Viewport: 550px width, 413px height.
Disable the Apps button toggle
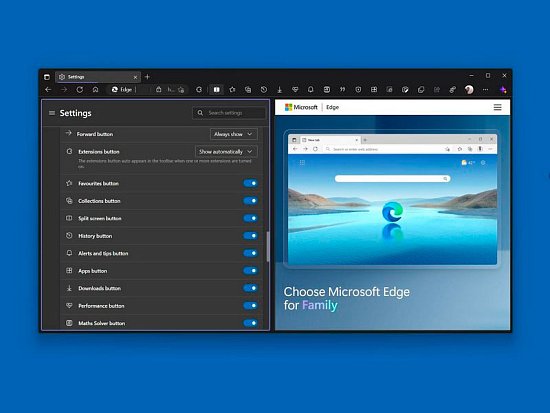click(x=250, y=271)
